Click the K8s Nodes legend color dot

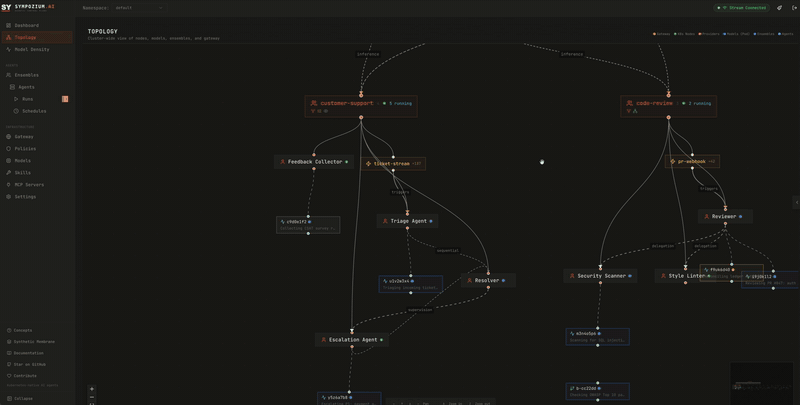(x=676, y=34)
